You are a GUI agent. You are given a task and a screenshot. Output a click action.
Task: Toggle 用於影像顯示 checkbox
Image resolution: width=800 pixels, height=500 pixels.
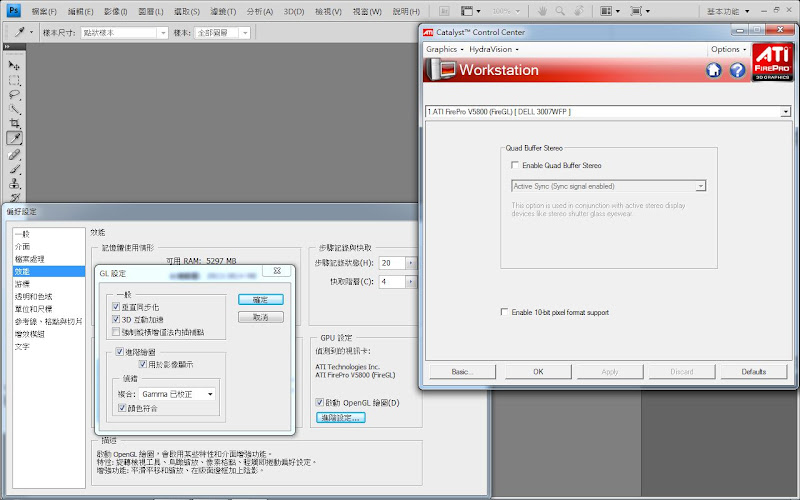(x=143, y=364)
